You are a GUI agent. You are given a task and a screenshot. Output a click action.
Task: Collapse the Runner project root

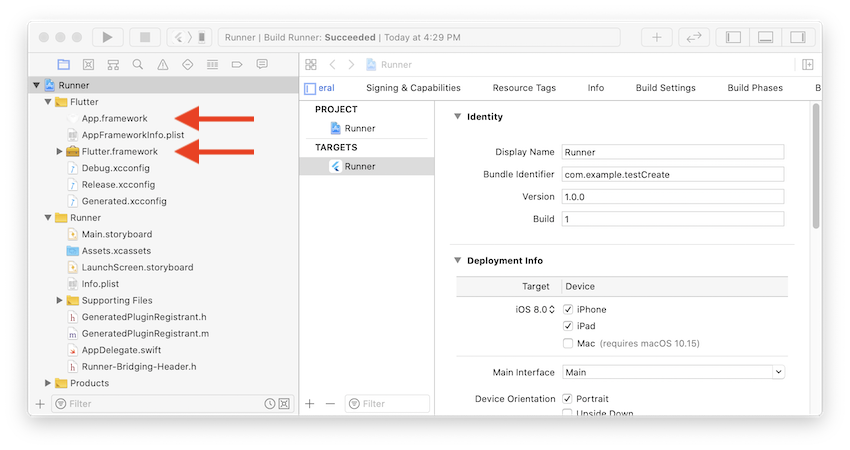36,85
